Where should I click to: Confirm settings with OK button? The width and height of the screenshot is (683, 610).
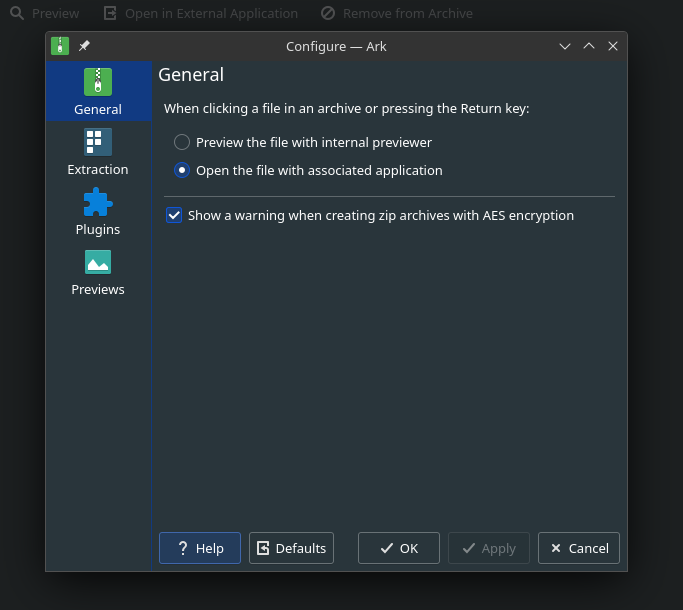(399, 548)
